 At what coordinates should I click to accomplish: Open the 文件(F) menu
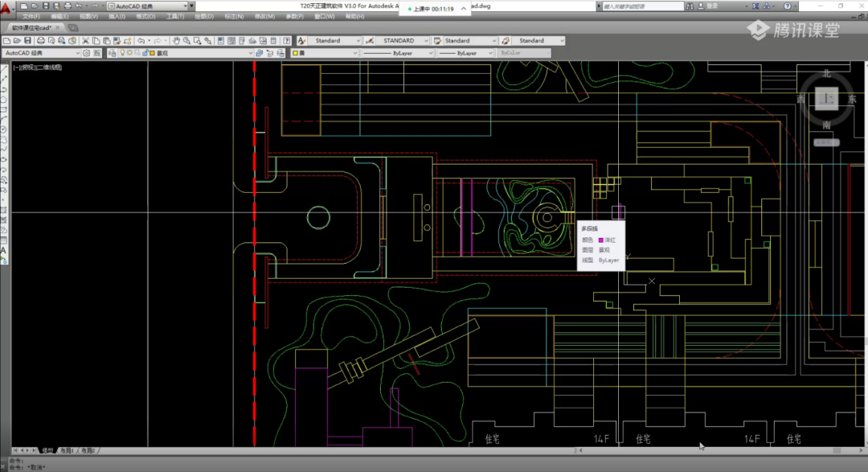click(x=31, y=17)
